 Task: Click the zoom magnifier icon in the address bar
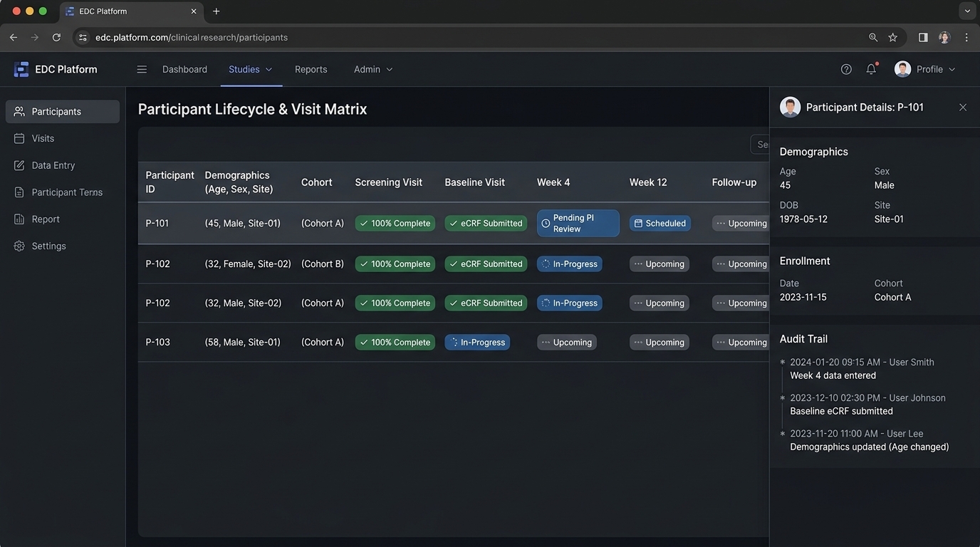(x=873, y=37)
